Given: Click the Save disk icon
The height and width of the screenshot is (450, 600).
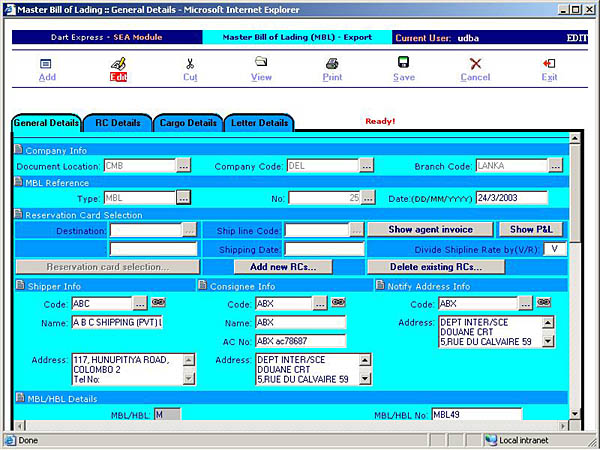Looking at the screenshot, I should coord(404,63).
